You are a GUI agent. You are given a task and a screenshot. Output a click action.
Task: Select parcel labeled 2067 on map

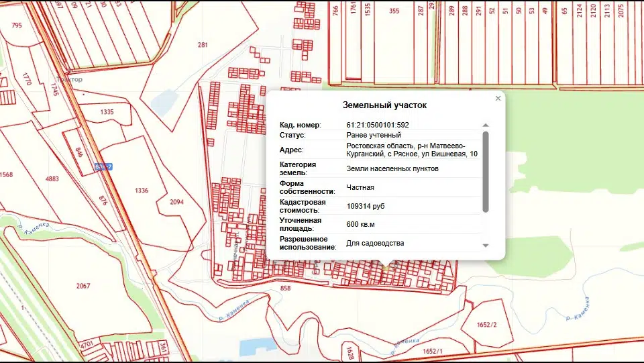pos(83,286)
